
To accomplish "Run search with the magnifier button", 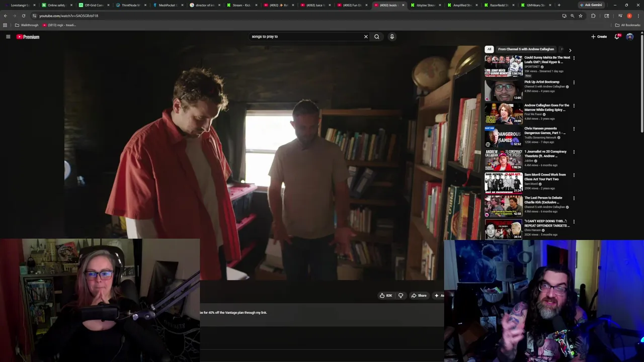I will coord(376,37).
